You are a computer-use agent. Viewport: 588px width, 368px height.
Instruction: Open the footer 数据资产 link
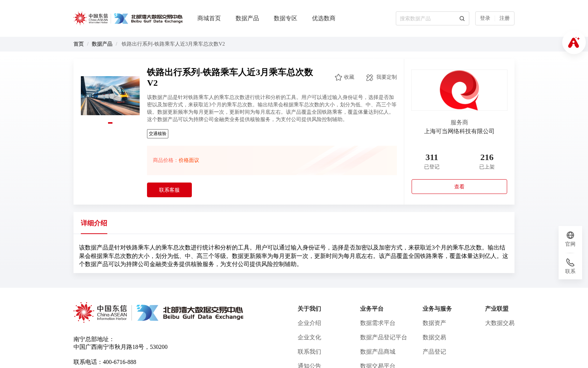pyautogui.click(x=434, y=323)
